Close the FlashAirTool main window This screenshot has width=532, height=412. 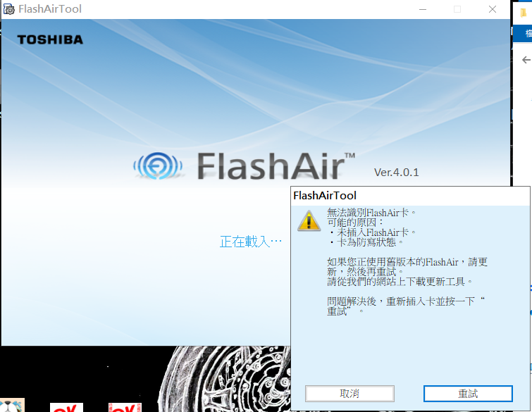[x=493, y=9]
